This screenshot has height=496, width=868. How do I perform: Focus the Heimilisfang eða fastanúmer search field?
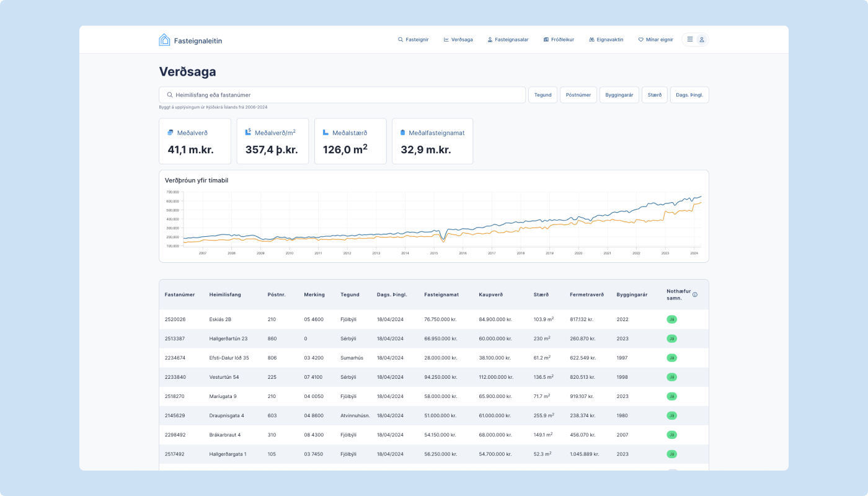[x=342, y=95]
